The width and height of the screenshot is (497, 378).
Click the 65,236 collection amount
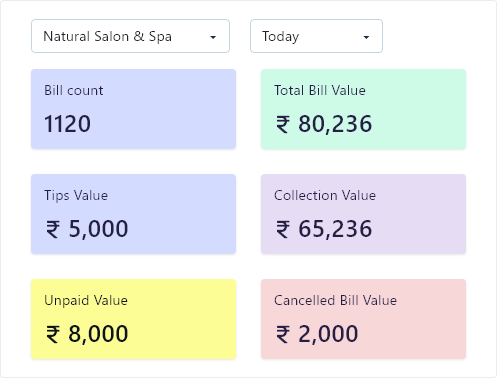coord(335,229)
